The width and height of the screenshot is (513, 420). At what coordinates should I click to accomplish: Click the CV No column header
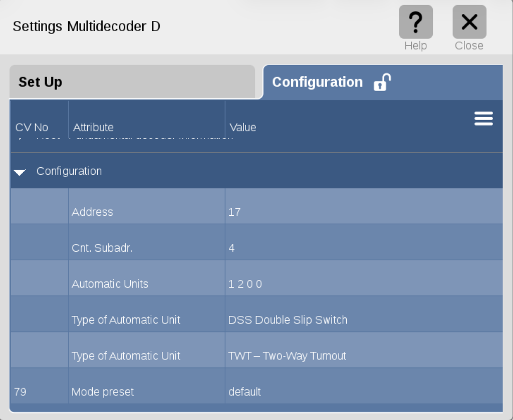[32, 127]
